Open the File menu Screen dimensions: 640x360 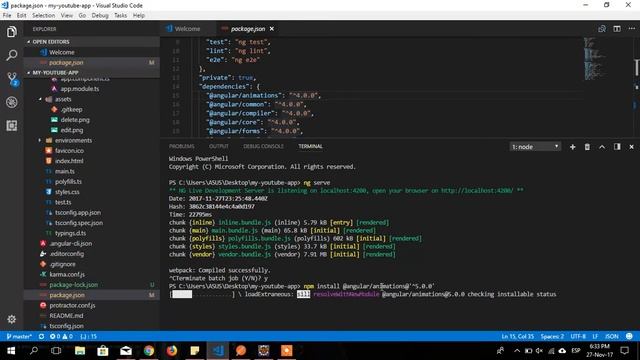[7, 16]
